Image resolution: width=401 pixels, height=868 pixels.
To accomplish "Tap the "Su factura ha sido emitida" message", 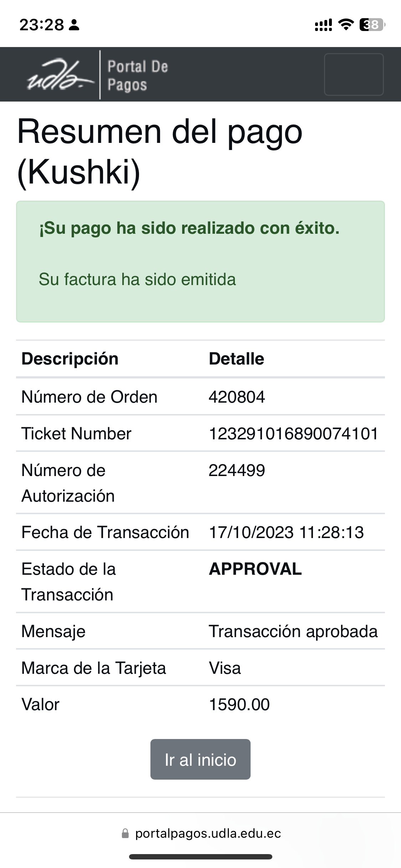I will tap(137, 279).
